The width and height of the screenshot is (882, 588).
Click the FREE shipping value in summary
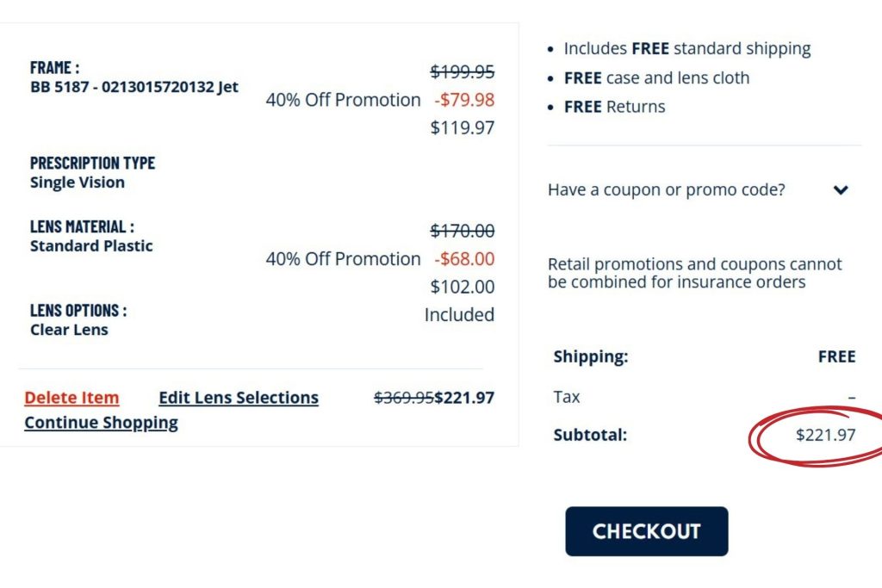836,356
